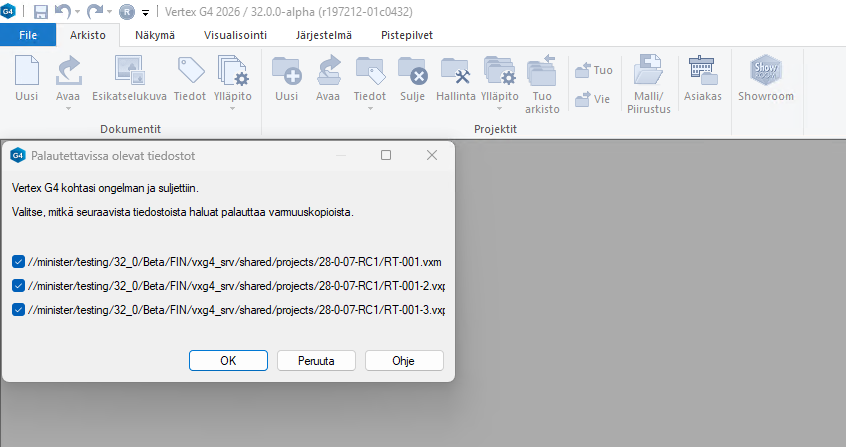This screenshot has width=846, height=447.
Task: Close project with Sulje icon
Action: point(413,70)
